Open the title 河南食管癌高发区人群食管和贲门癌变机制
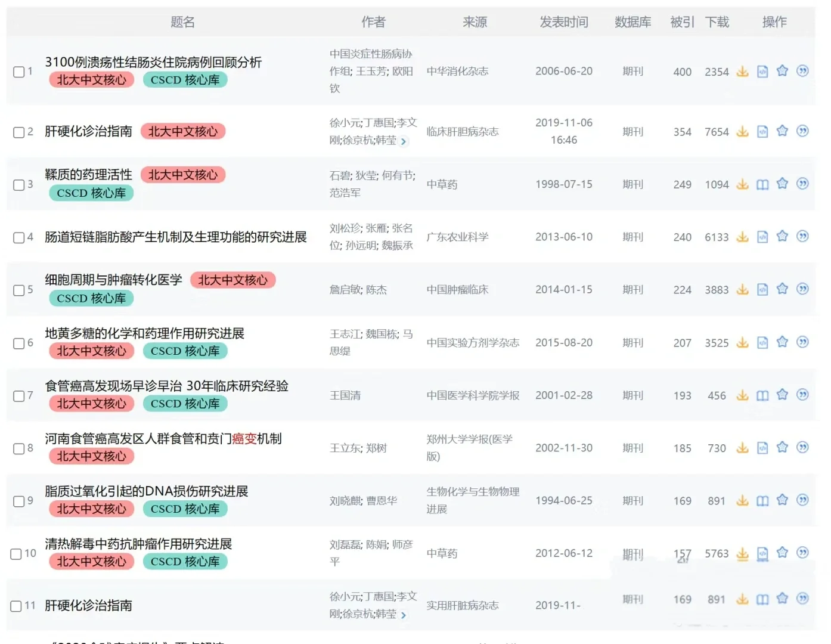Viewport: 831px width, 644px height. pos(163,439)
